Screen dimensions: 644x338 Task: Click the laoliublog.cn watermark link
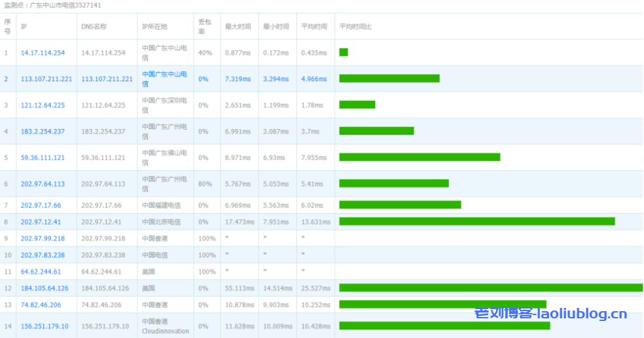[550, 314]
